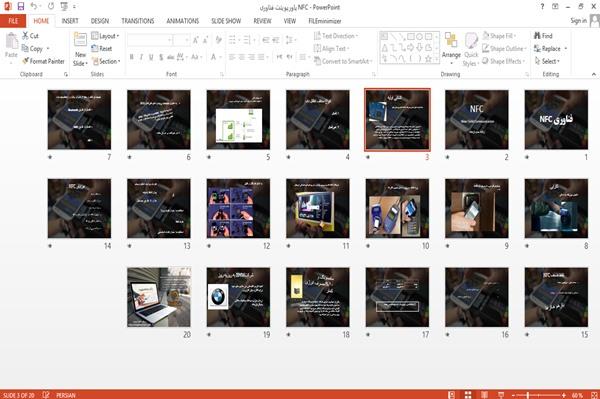
Task: Switch to the TRANSITIONS tab
Action: tap(138, 21)
